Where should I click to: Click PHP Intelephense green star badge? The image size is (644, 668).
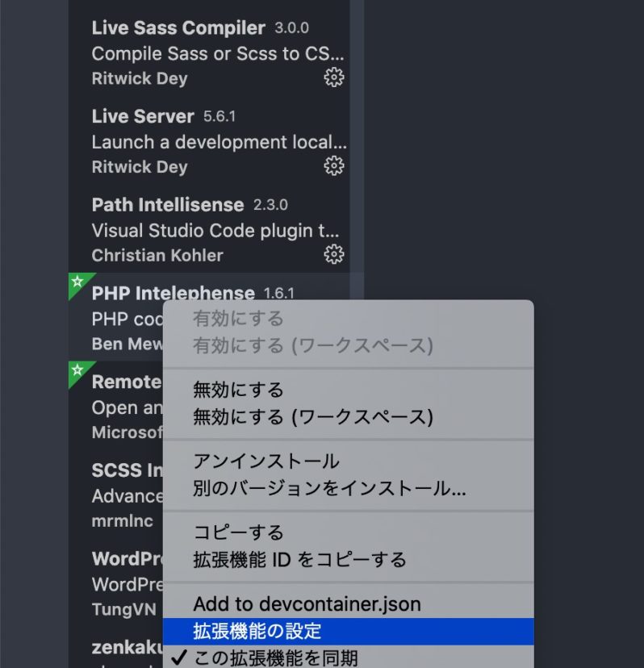(78, 282)
